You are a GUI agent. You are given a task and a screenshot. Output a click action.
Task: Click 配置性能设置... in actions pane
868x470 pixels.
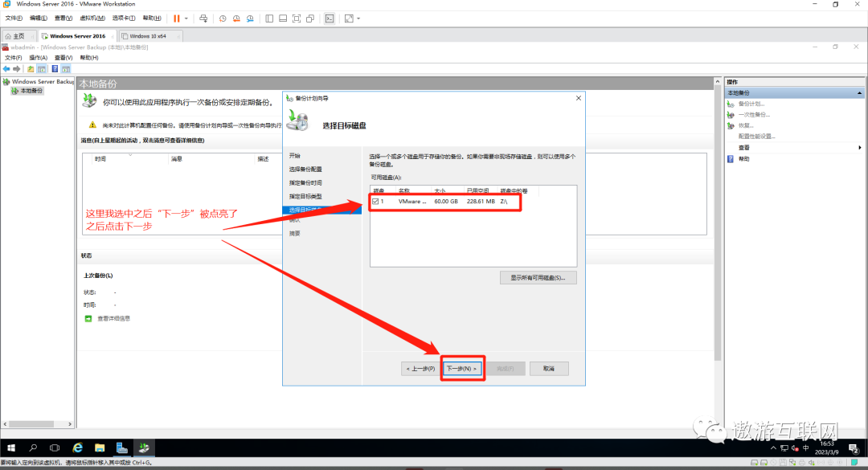[x=756, y=137]
